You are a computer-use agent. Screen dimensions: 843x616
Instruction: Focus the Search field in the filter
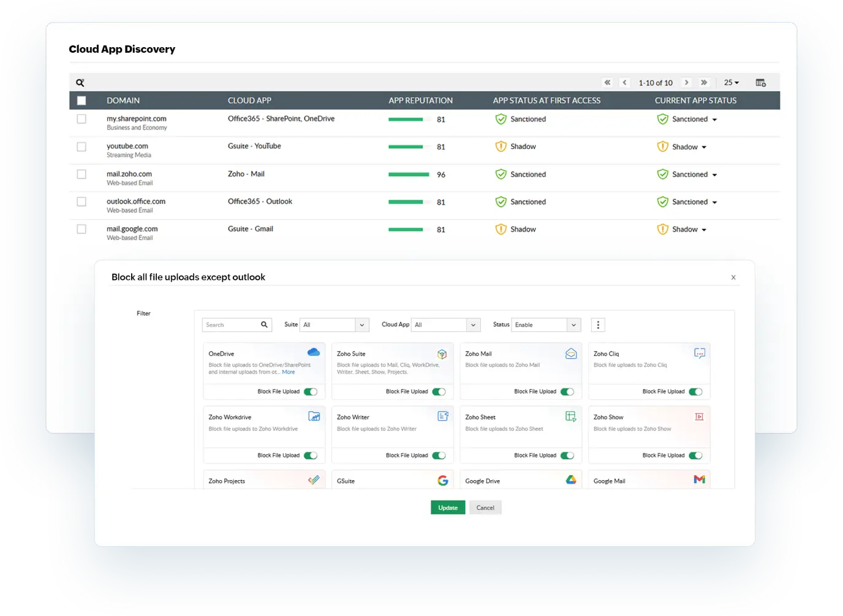[236, 325]
